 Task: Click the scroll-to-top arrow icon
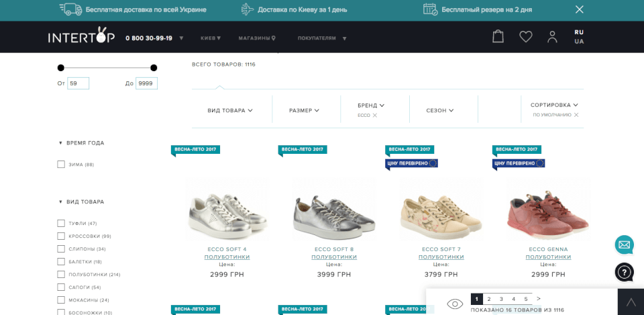[631, 302]
